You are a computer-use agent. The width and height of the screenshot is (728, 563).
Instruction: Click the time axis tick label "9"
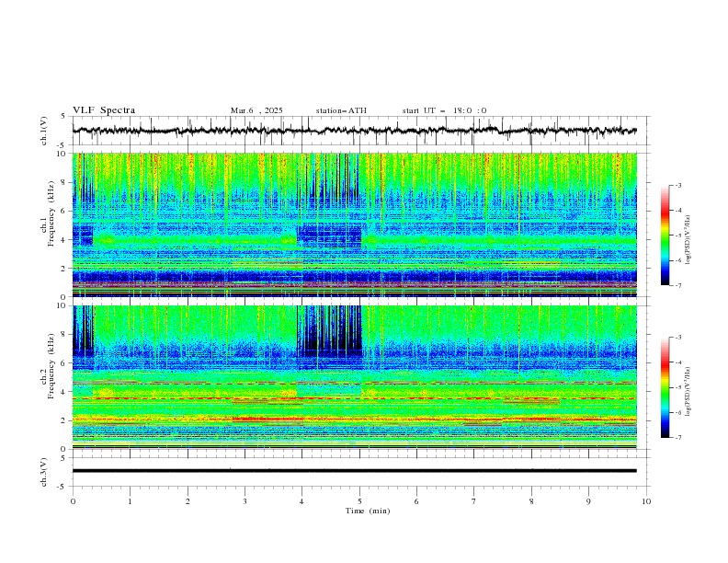click(x=588, y=501)
